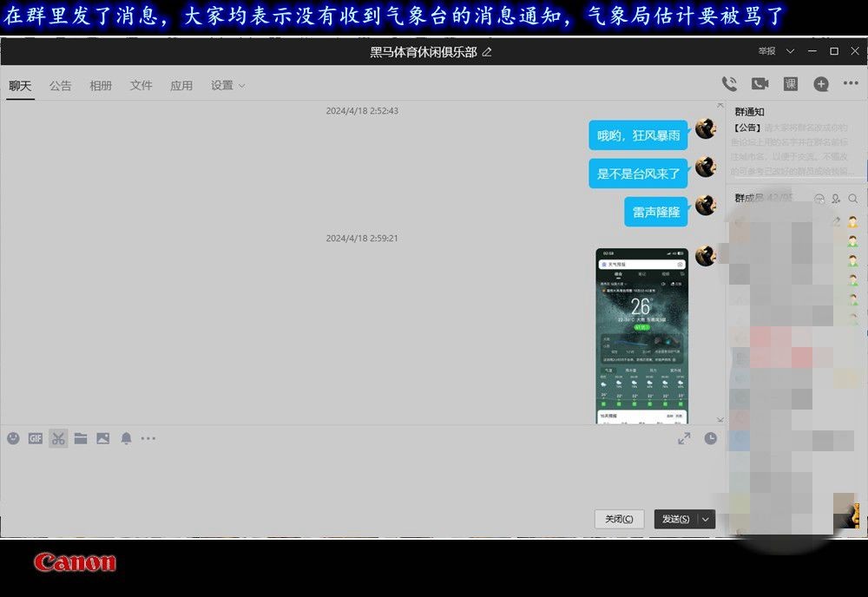Click add member icon in member list header

(836, 198)
